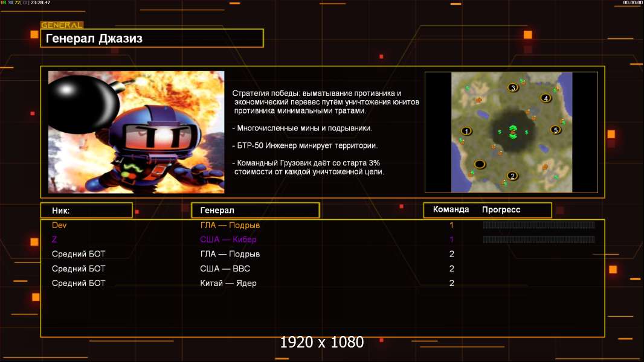
Task: Click start position marker 5 on the map
Action: point(555,130)
